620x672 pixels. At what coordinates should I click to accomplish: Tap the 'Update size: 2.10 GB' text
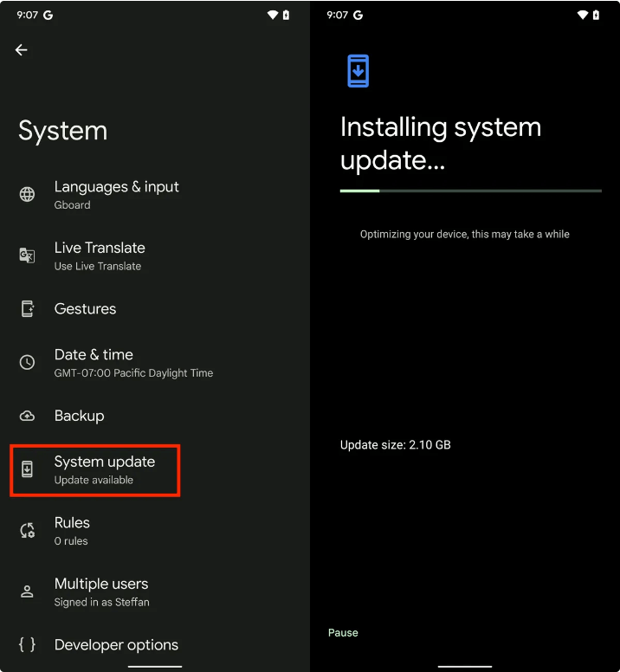[395, 445]
